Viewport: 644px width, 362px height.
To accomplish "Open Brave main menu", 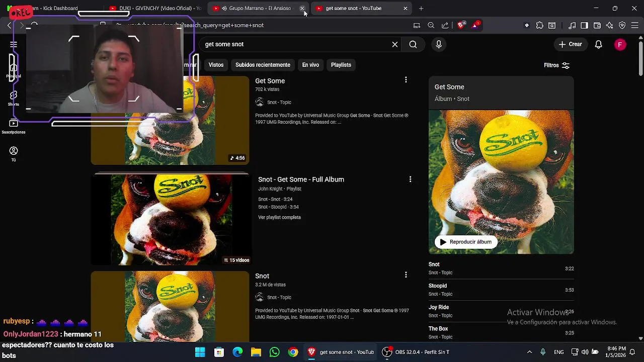I will pos(635,25).
